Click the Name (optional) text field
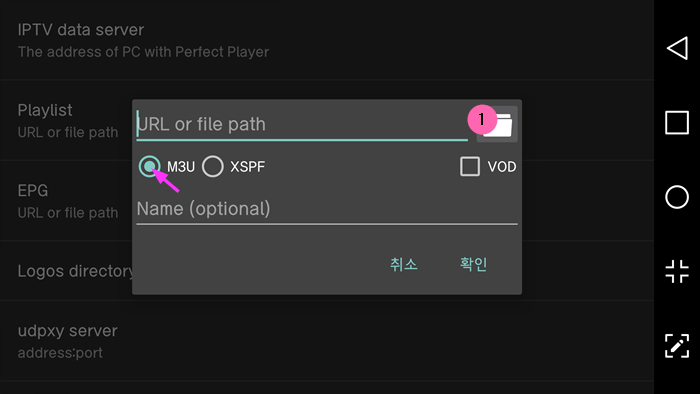This screenshot has width=700, height=394. (327, 209)
